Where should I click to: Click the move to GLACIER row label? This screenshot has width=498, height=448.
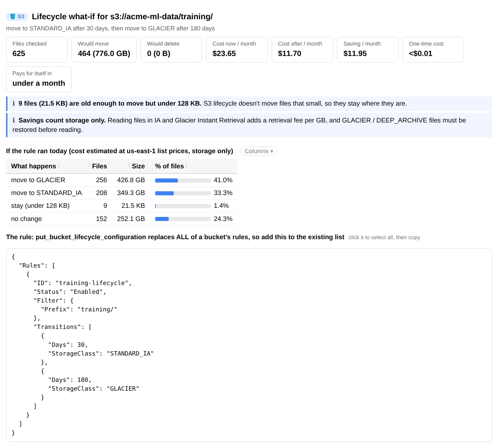pyautogui.click(x=38, y=180)
